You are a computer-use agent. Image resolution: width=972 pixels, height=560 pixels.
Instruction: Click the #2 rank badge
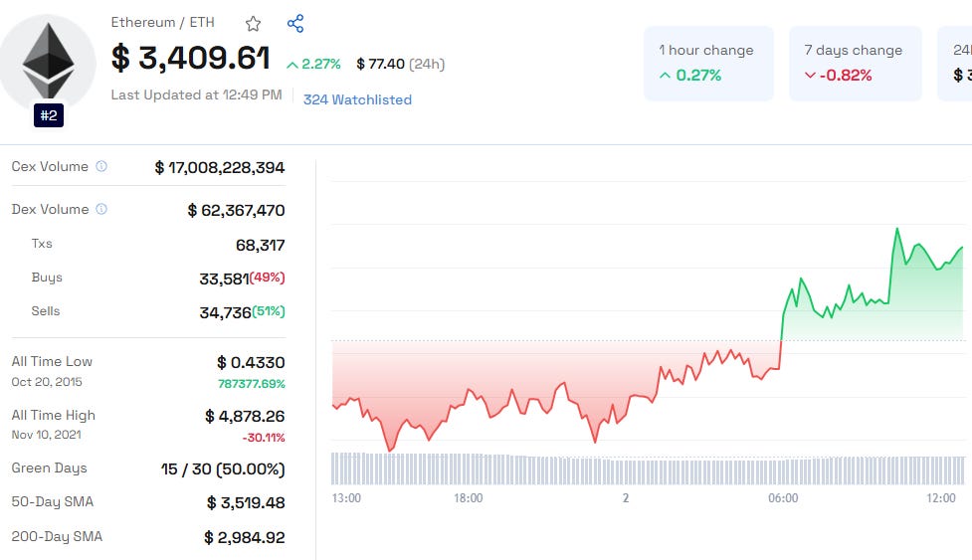click(x=49, y=115)
